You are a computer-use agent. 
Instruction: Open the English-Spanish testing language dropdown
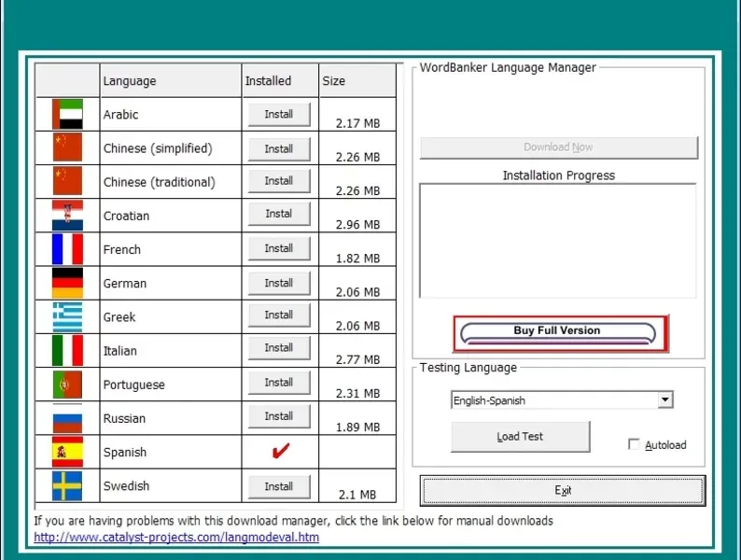click(664, 399)
